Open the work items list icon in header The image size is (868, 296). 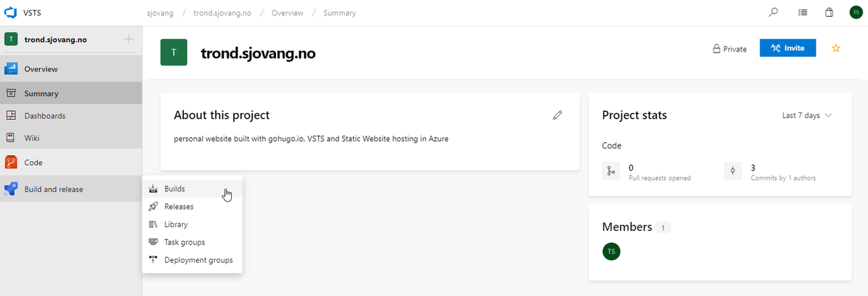click(803, 12)
